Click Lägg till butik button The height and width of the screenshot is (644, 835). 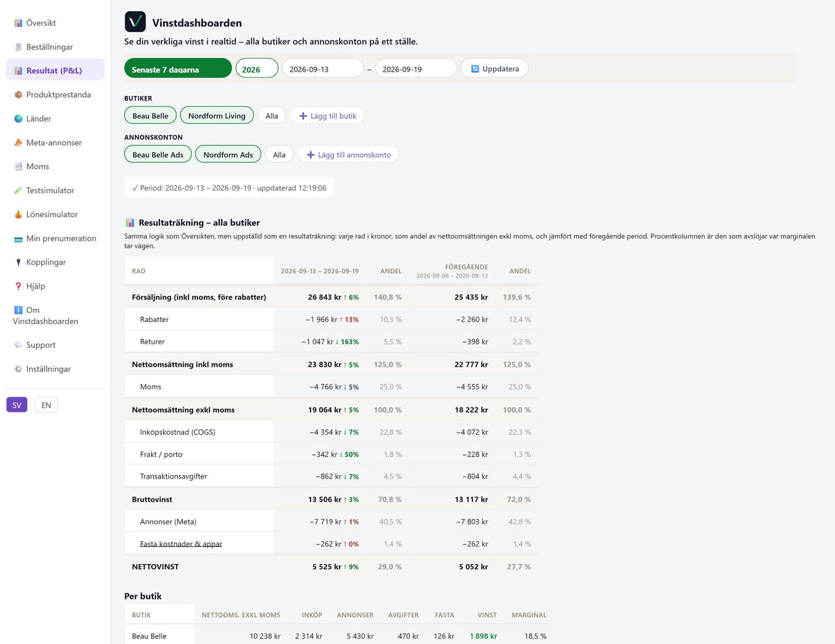tap(327, 115)
